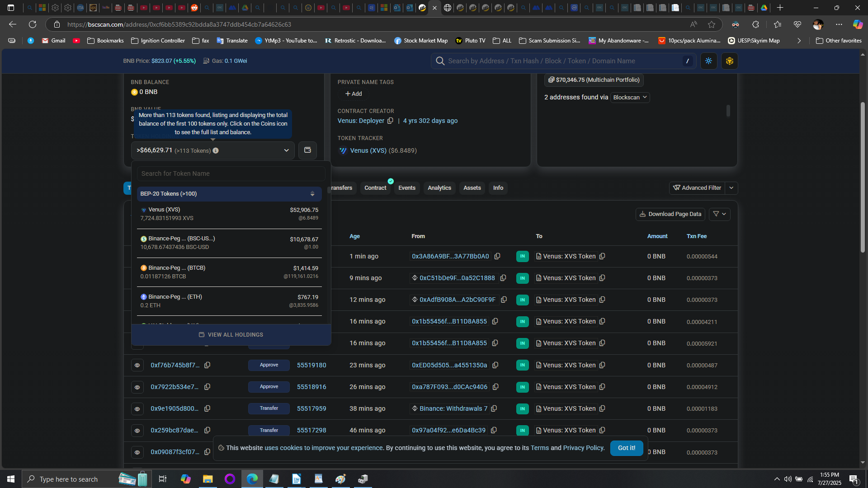This screenshot has width=868, height=488.
Task: Copy sender address 0xa787F093...d0CAc9406
Action: 495,387
